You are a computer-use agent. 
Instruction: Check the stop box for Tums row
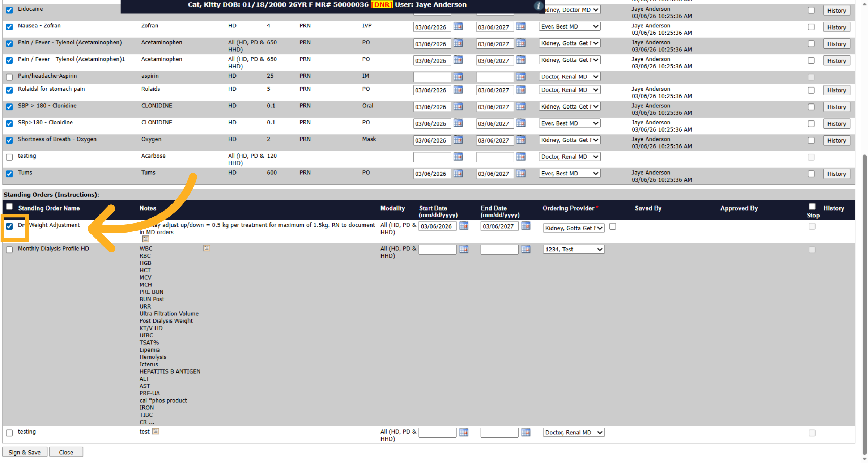[x=811, y=174]
